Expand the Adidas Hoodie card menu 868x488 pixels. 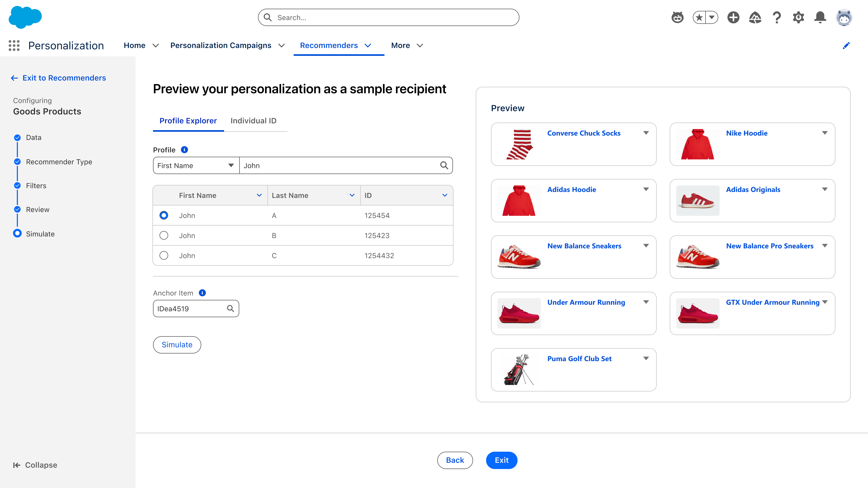point(646,189)
